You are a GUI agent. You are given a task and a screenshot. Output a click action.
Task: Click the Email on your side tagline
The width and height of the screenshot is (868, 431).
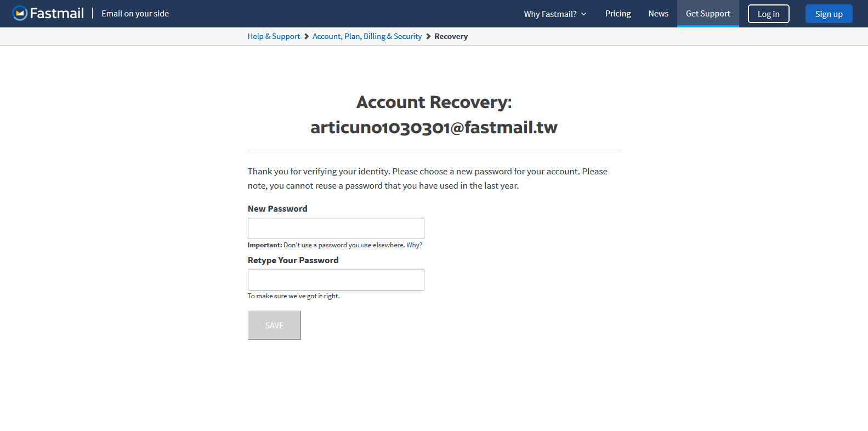click(x=135, y=14)
